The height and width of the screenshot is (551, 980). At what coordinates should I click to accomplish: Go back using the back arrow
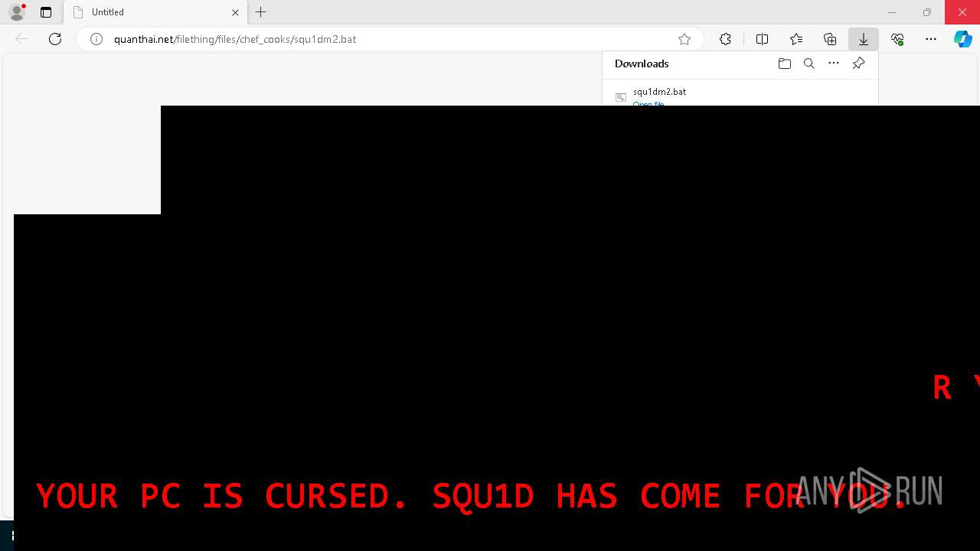pos(21,39)
